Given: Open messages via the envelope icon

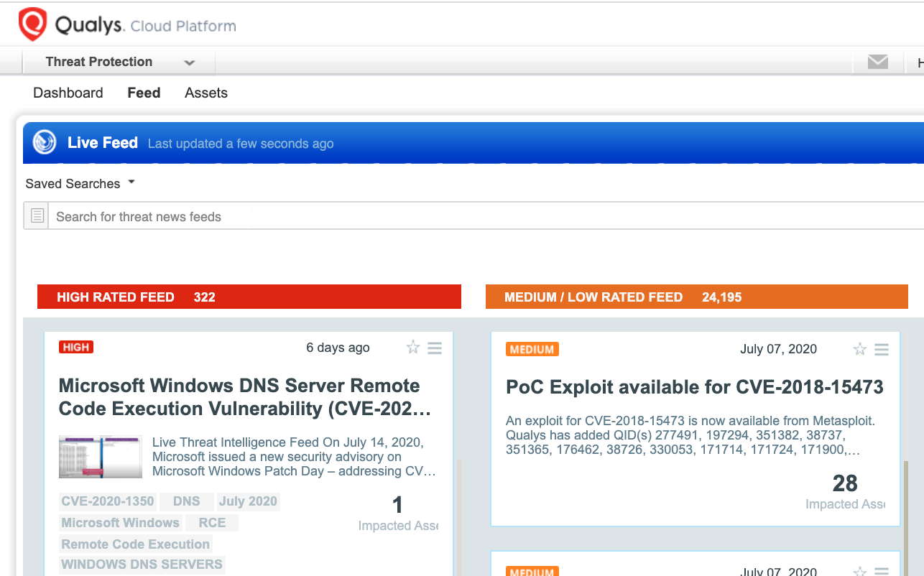Looking at the screenshot, I should click(877, 62).
